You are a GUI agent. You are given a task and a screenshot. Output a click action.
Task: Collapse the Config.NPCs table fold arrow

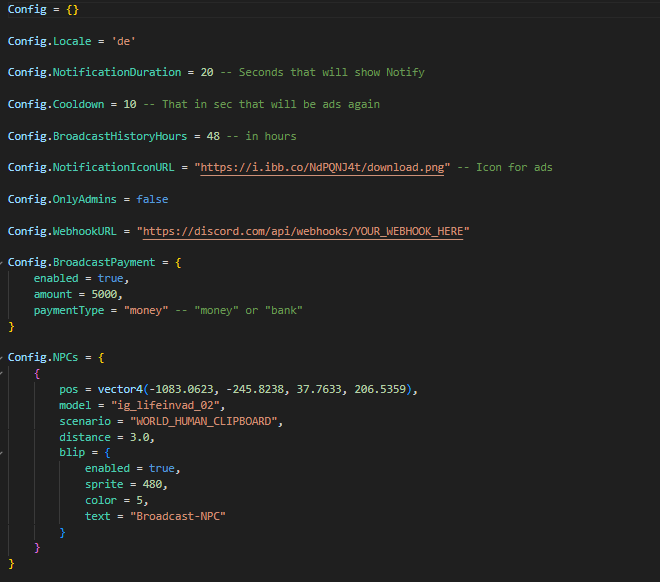(x=3, y=357)
